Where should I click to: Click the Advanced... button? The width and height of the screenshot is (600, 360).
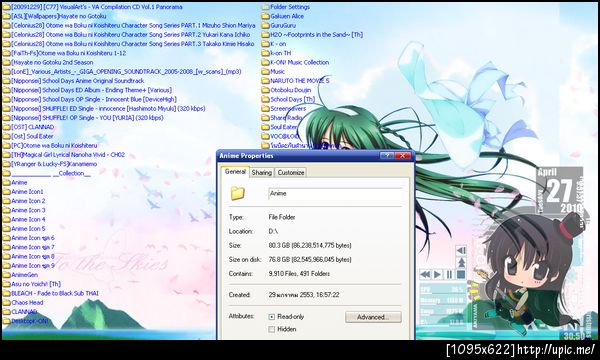point(373,317)
